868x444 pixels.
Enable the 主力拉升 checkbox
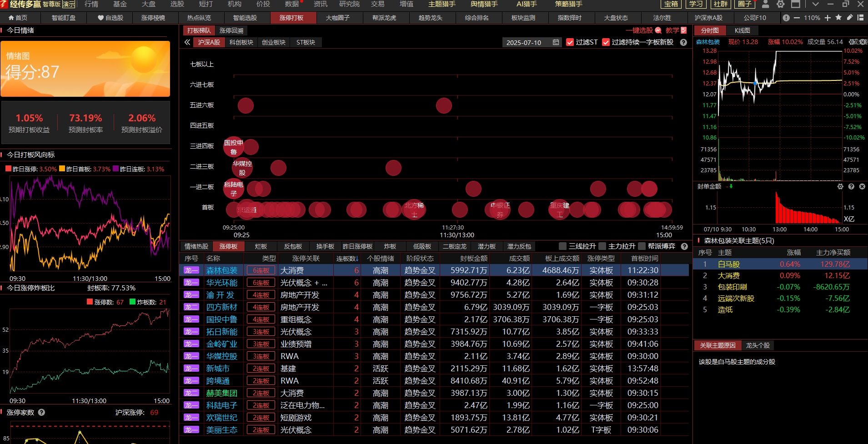click(602, 246)
